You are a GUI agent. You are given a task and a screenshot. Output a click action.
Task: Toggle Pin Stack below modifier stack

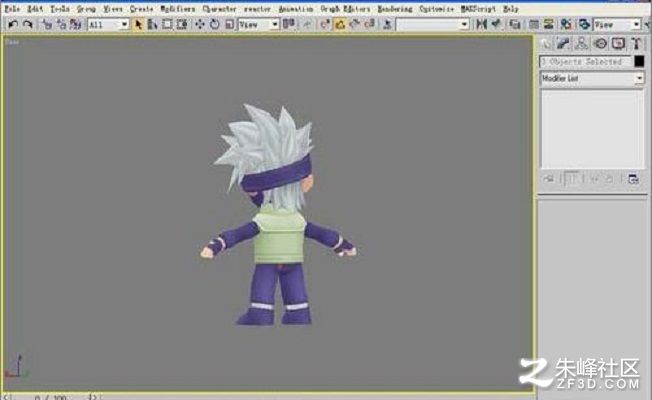click(549, 179)
